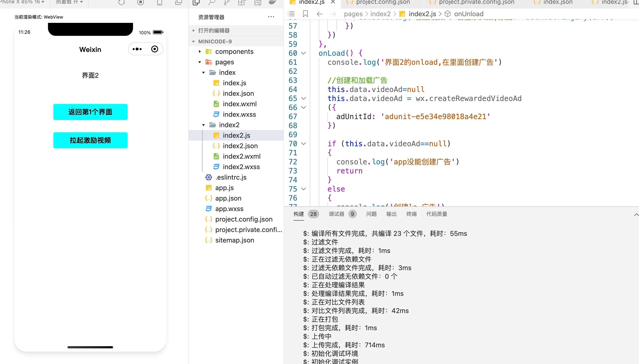Switch to the 调试器 tab
The height and width of the screenshot is (364, 639).
coord(336,214)
